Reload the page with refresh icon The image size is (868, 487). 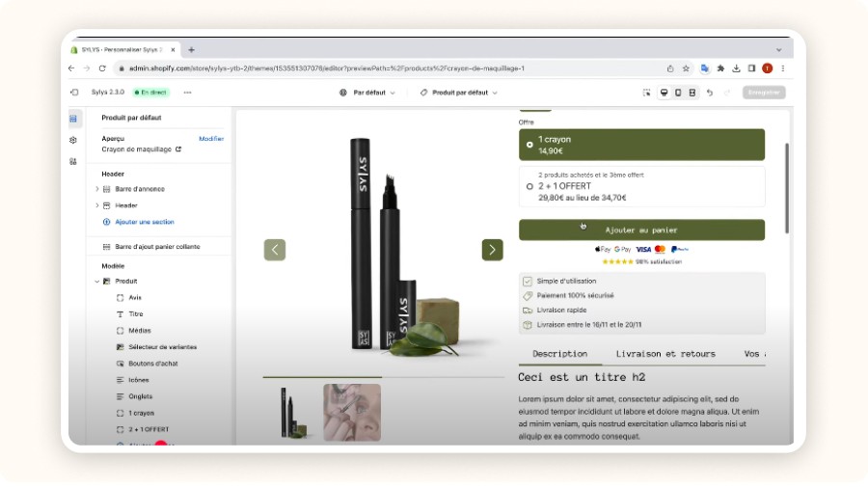point(102,68)
